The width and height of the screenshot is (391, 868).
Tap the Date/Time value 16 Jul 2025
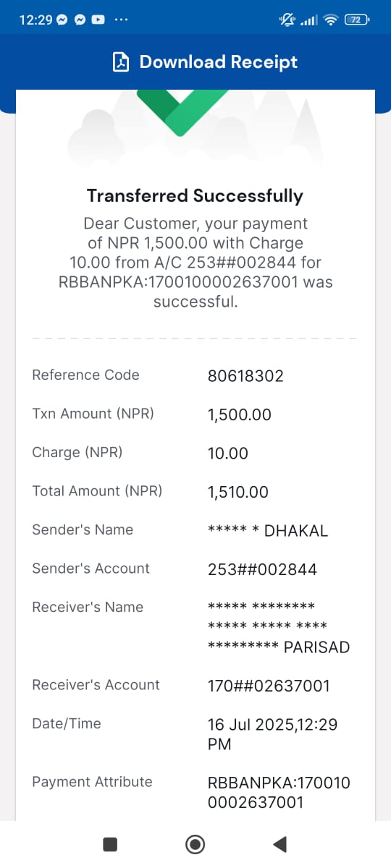pyautogui.click(x=272, y=734)
